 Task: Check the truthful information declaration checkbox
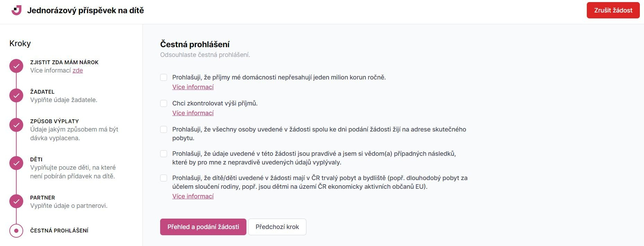pyautogui.click(x=164, y=154)
